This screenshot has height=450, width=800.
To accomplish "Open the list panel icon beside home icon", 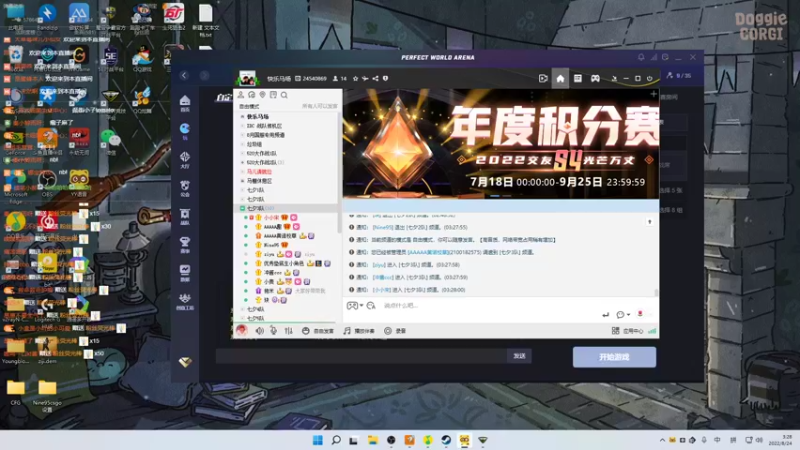I will click(578, 79).
